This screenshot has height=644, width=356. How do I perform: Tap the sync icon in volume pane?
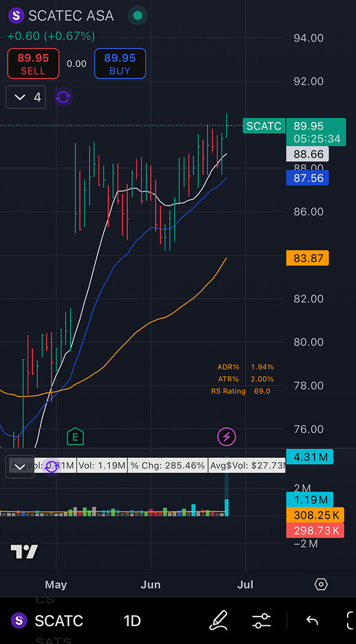[52, 466]
